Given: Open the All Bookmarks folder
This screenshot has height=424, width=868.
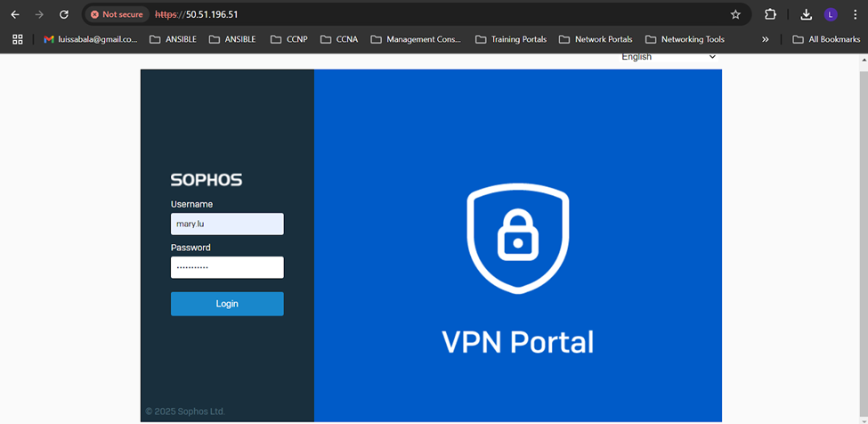Looking at the screenshot, I should [x=826, y=39].
